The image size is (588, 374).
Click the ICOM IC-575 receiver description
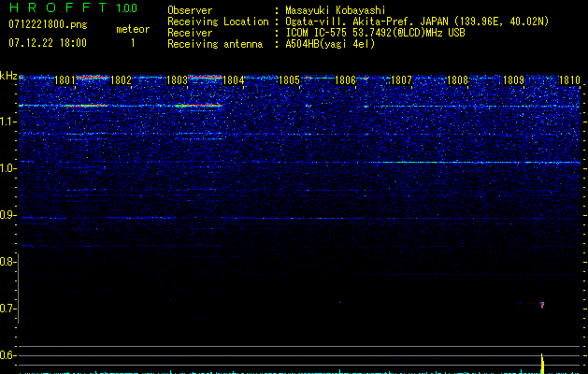pos(375,33)
